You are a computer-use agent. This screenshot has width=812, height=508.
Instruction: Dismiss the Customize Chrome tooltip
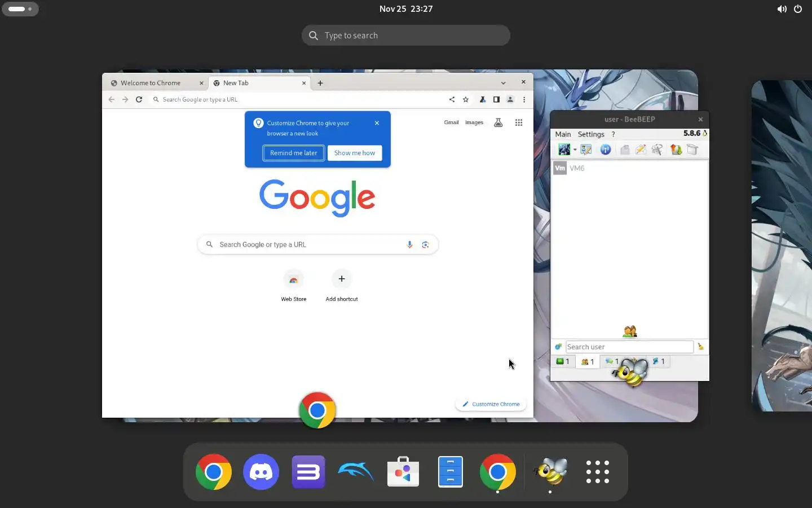tap(377, 123)
